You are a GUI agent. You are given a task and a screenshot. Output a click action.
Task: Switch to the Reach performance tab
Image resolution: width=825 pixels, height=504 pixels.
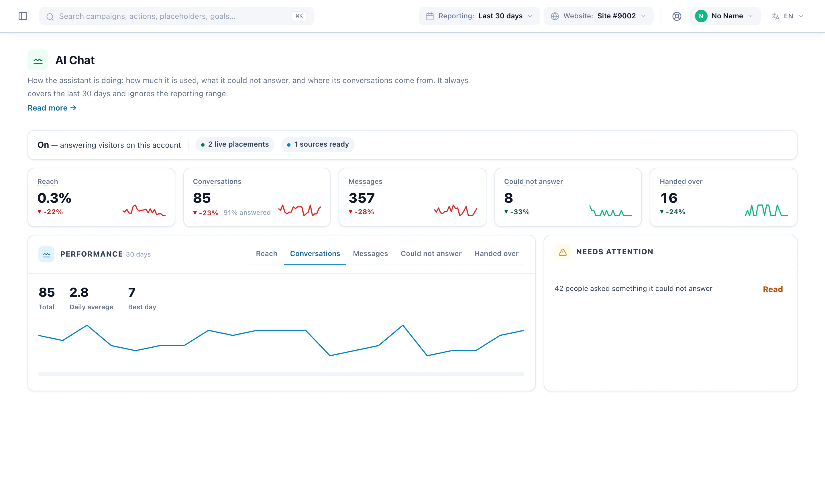266,254
